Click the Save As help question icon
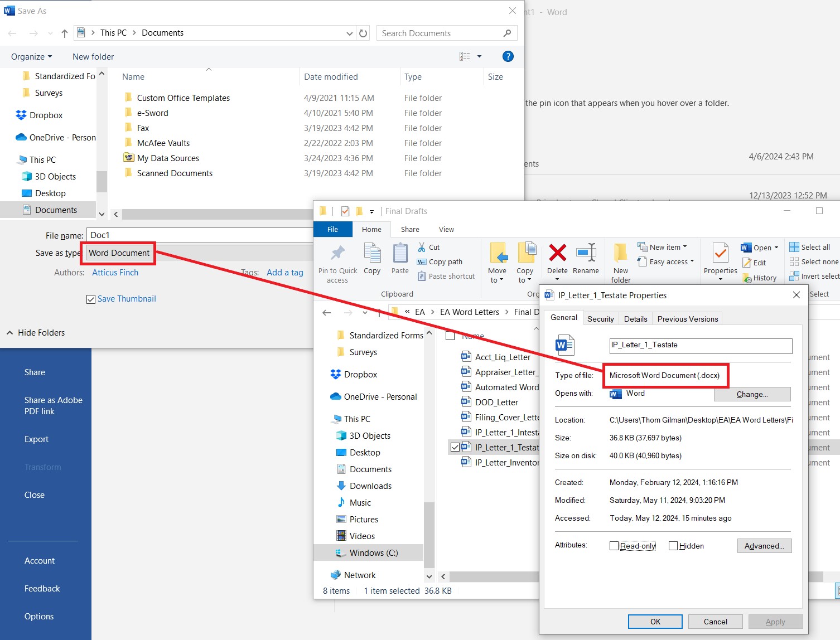The width and height of the screenshot is (840, 640). pos(508,56)
